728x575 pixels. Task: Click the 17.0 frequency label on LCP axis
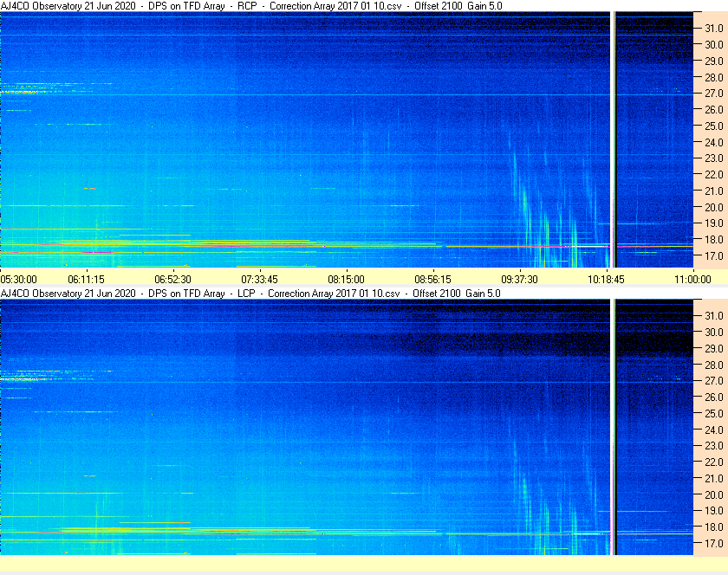click(714, 543)
